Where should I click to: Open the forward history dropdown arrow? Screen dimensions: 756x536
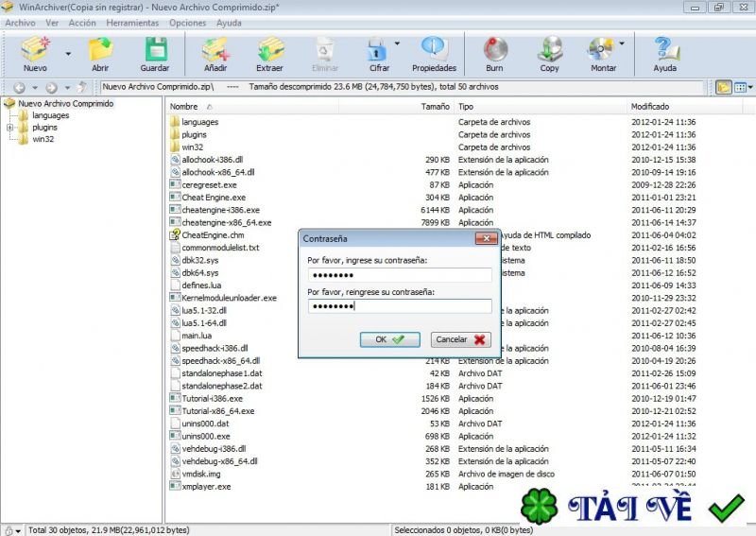pyautogui.click(x=67, y=88)
